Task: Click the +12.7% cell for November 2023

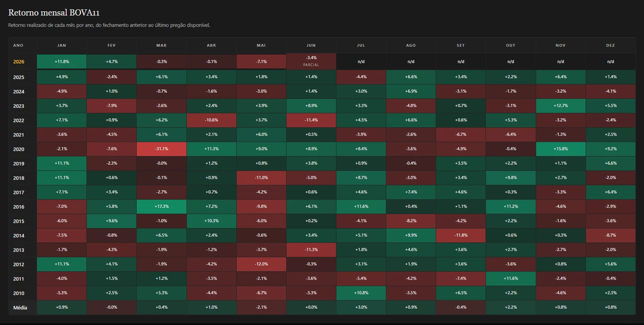Action: (561, 105)
